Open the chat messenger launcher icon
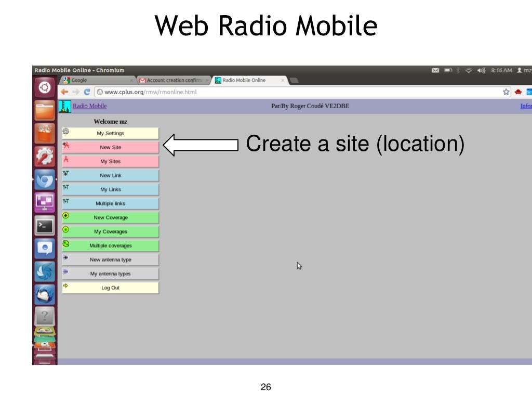The width and height of the screenshot is (532, 400). coord(45,249)
